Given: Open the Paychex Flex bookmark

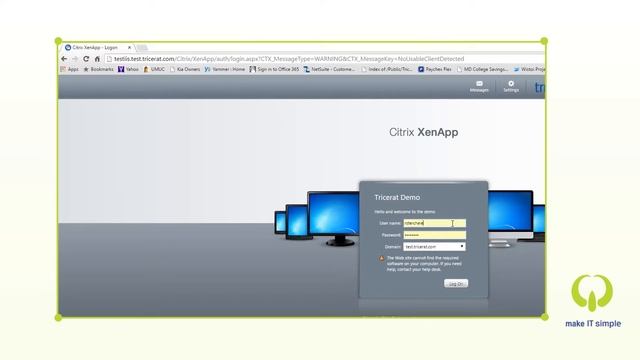Looking at the screenshot, I should [x=435, y=69].
